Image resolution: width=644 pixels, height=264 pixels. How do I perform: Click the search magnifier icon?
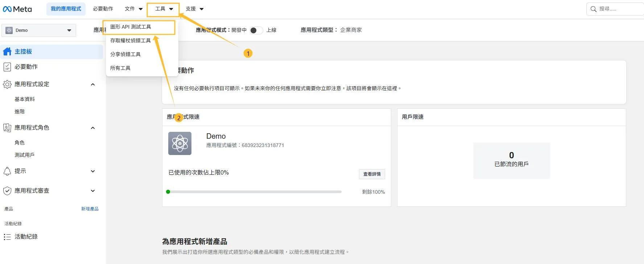coord(594,9)
